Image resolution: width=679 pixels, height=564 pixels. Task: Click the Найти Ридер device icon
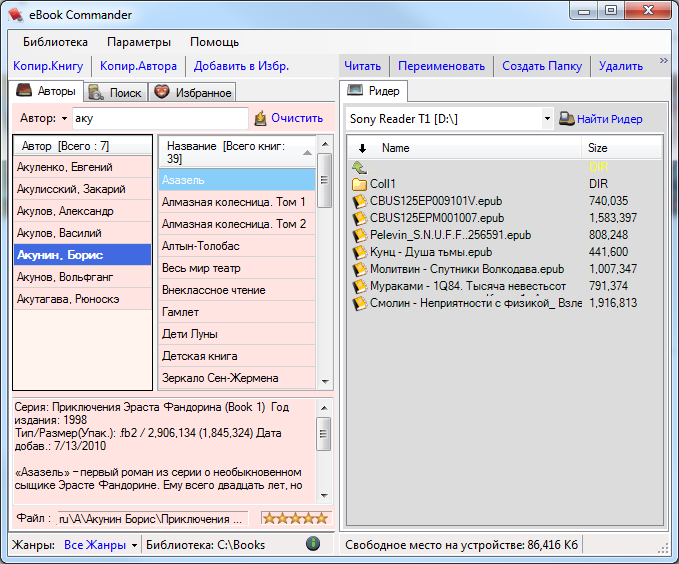click(567, 119)
